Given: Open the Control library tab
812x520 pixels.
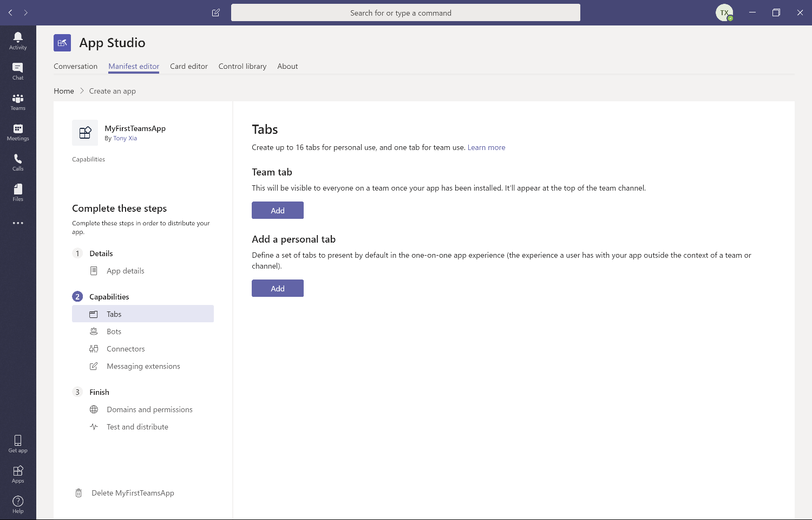Looking at the screenshot, I should (243, 66).
